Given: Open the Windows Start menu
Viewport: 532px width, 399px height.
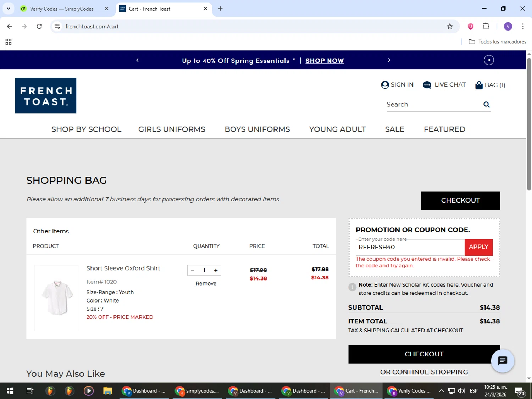Looking at the screenshot, I should (10, 391).
